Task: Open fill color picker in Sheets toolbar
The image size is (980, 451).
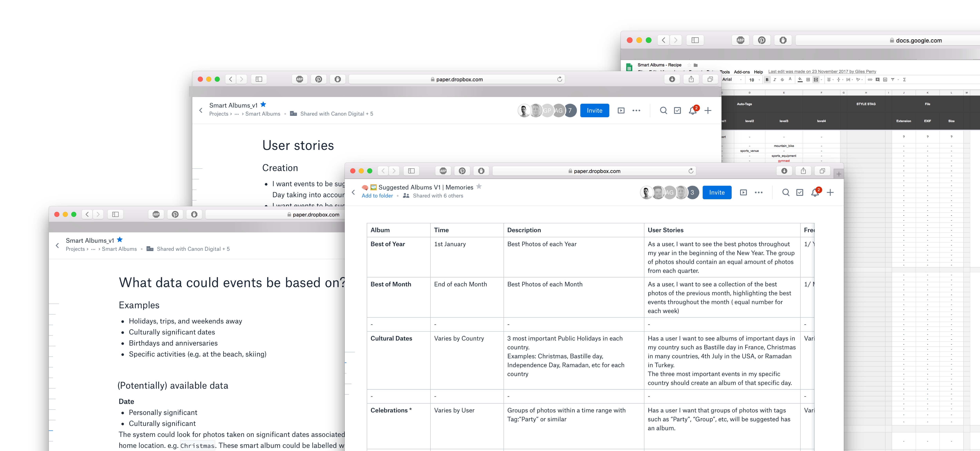Action: pos(800,80)
